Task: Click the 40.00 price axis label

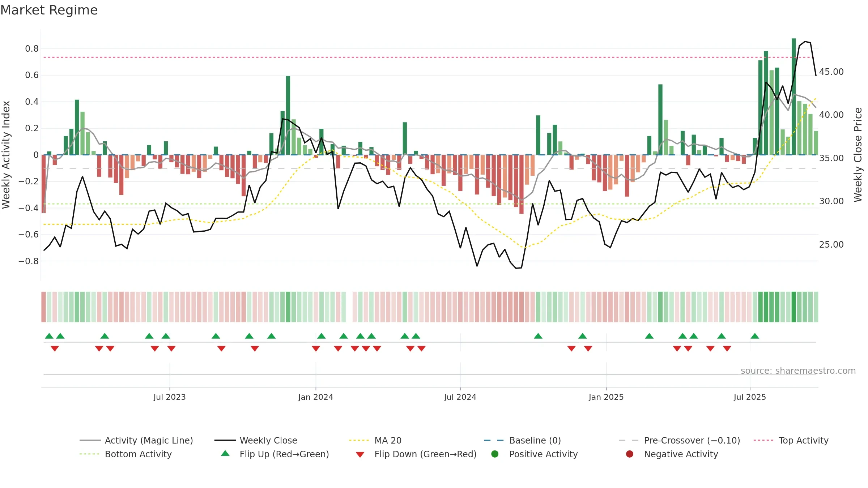Action: [x=831, y=115]
